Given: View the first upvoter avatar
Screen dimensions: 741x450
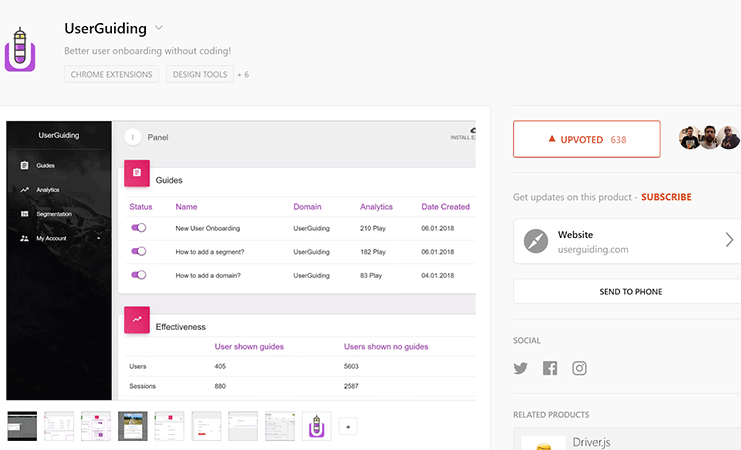Looking at the screenshot, I should 690,138.
